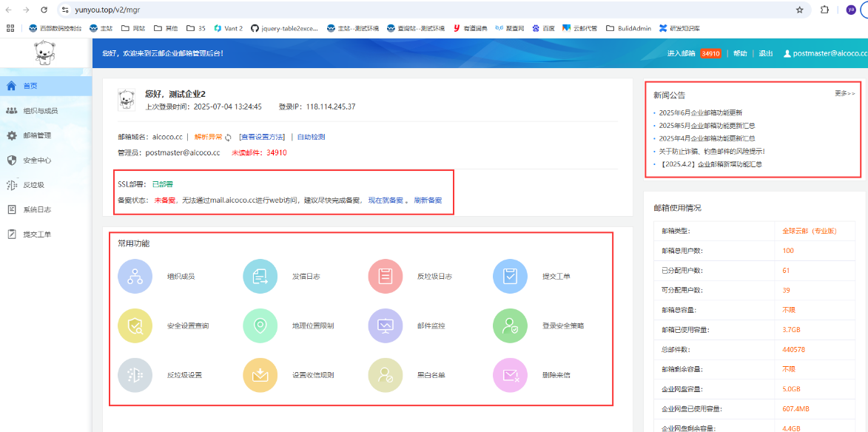The height and width of the screenshot is (432, 868).
Task: Open 安全中心 in the sidebar menu
Action: [x=37, y=161]
